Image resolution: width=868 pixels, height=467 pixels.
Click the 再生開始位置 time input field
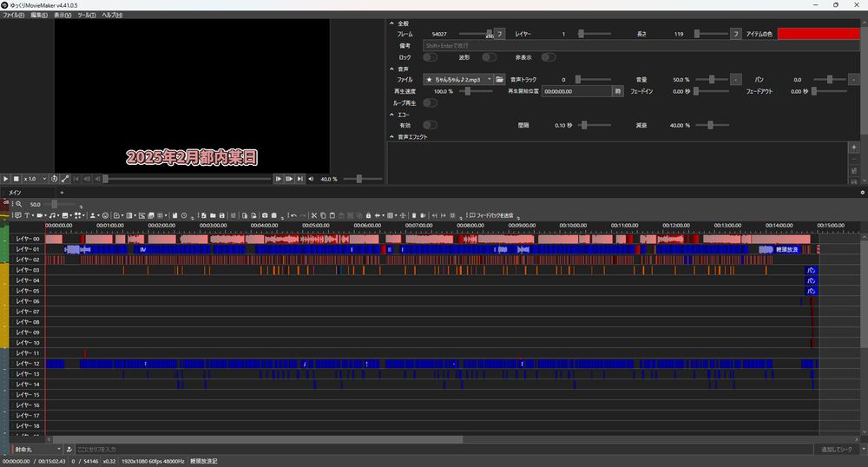pos(576,91)
